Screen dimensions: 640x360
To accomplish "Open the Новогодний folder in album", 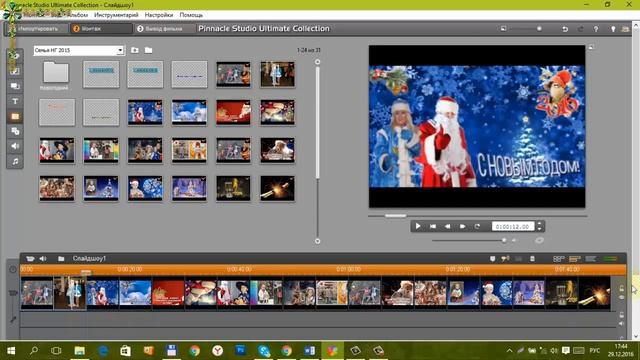I will [56, 76].
